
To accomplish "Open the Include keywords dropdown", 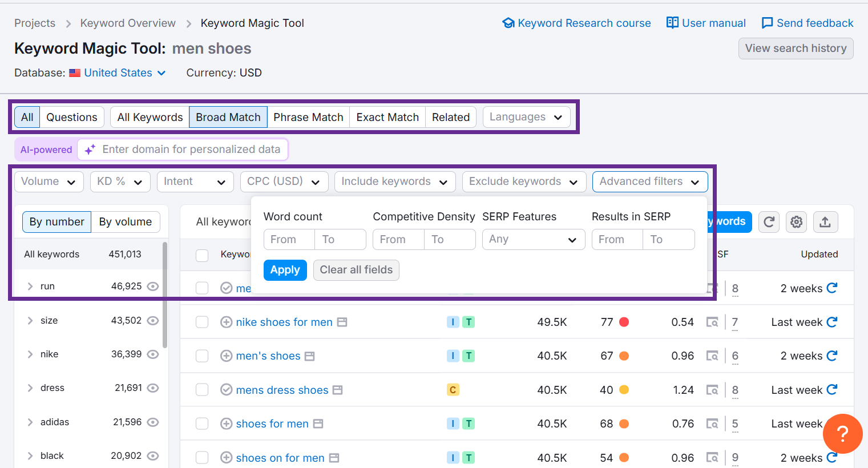I will (395, 181).
